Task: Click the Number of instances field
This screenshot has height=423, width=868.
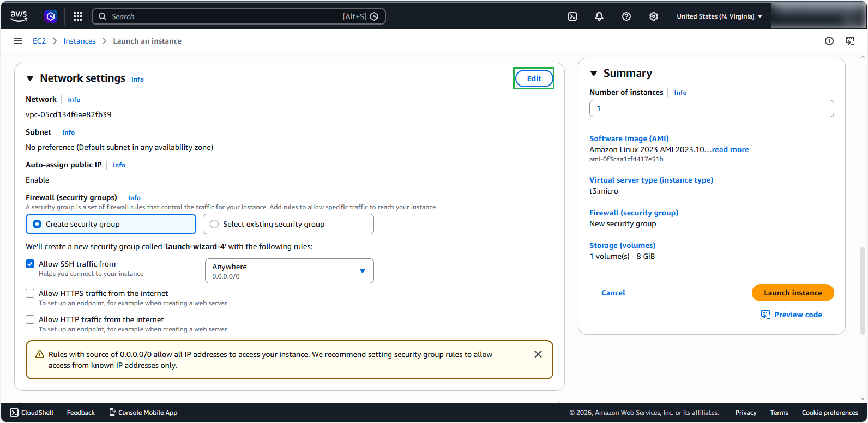Action: [x=712, y=108]
